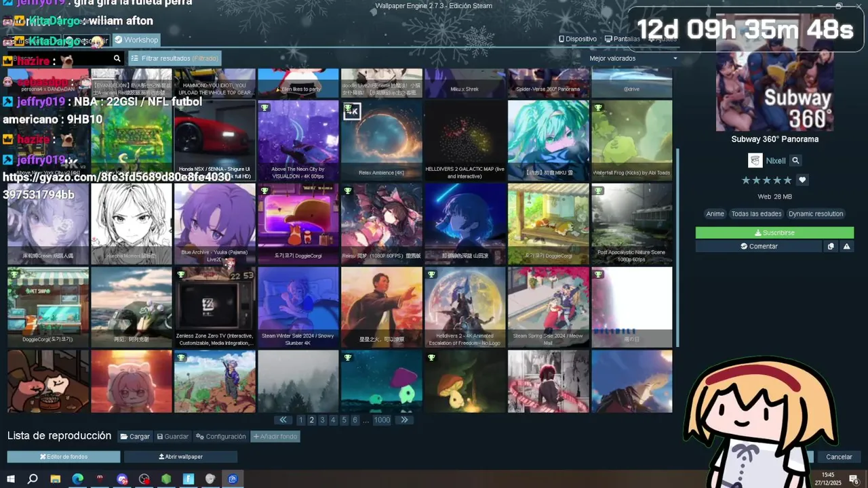This screenshot has height=488, width=868.
Task: Expand the Mejor valorados sort dropdown
Action: (x=633, y=58)
